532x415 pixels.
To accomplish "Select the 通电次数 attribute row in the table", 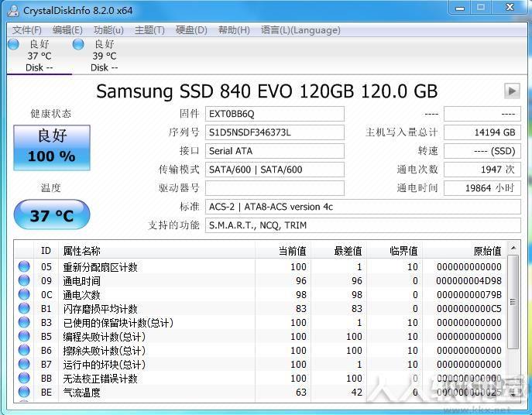I will (260, 294).
